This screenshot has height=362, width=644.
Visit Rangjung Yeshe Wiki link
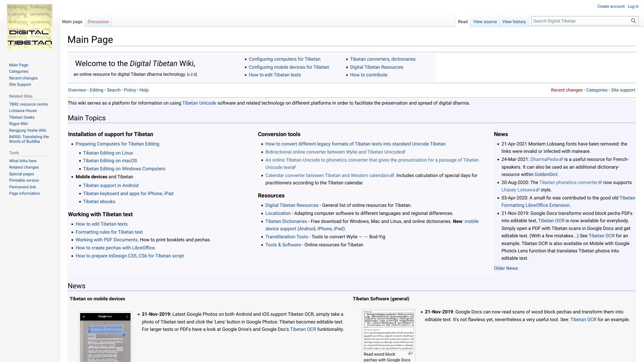tap(28, 130)
